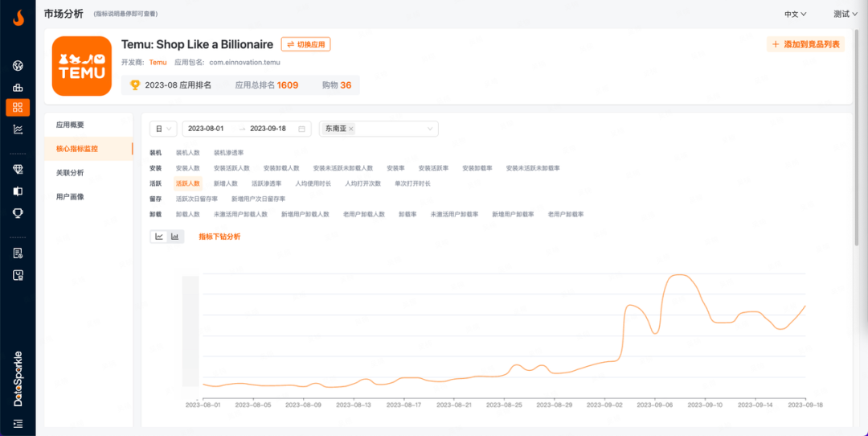The image size is (868, 436).
Task: Select the 新增用户卸载率 metric
Action: tap(513, 215)
